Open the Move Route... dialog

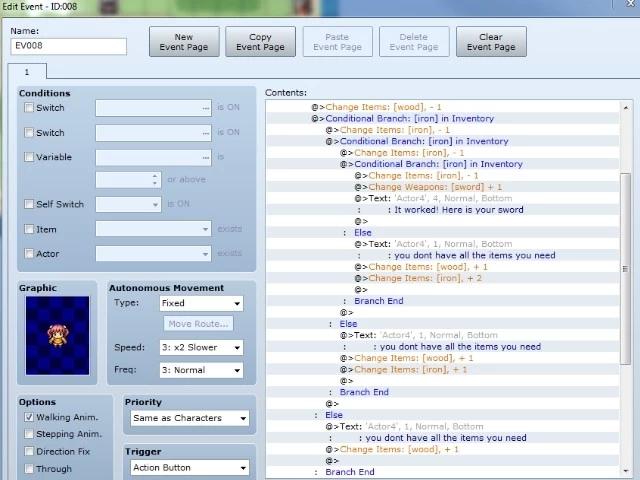coord(198,324)
